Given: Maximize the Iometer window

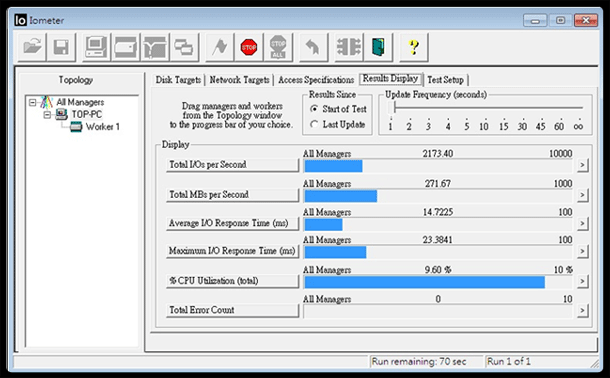Looking at the screenshot, I should coord(560,20).
